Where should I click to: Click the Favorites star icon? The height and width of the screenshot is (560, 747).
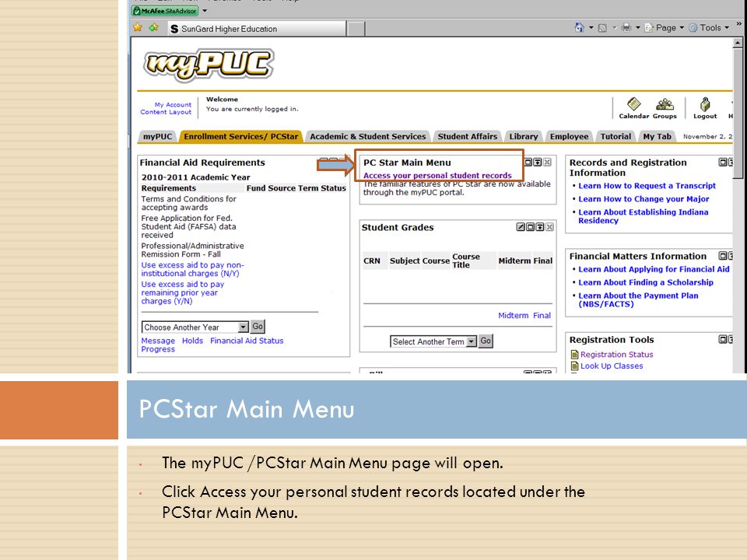(x=138, y=28)
